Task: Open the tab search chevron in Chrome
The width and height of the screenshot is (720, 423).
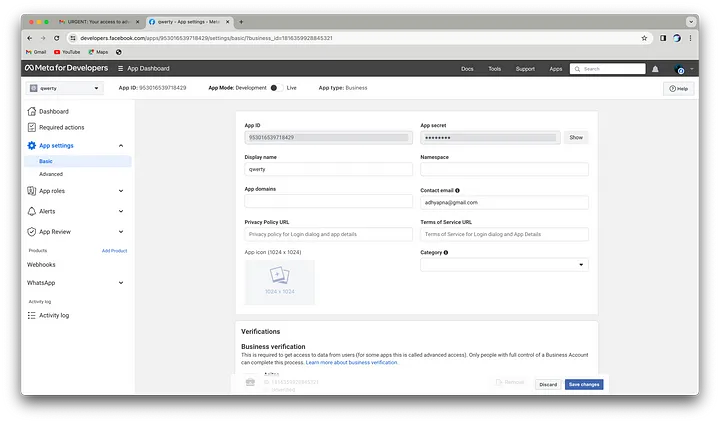Action: [691, 22]
